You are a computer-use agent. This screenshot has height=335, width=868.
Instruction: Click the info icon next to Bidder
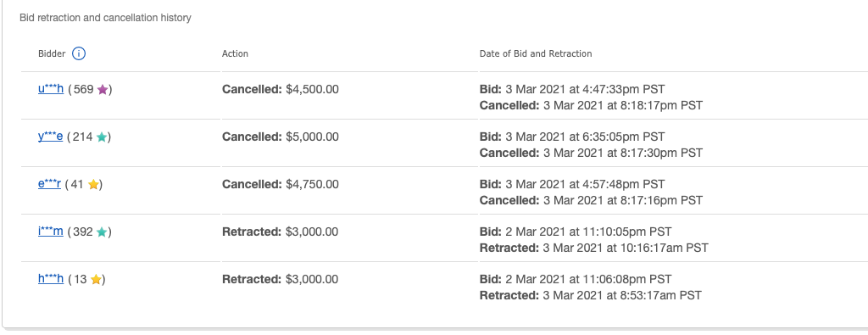pos(79,53)
